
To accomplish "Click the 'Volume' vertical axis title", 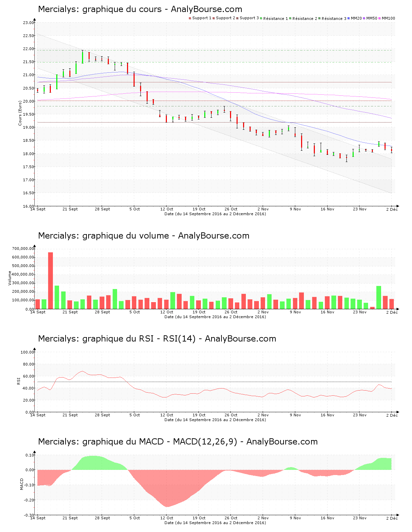I will tap(10, 278).
